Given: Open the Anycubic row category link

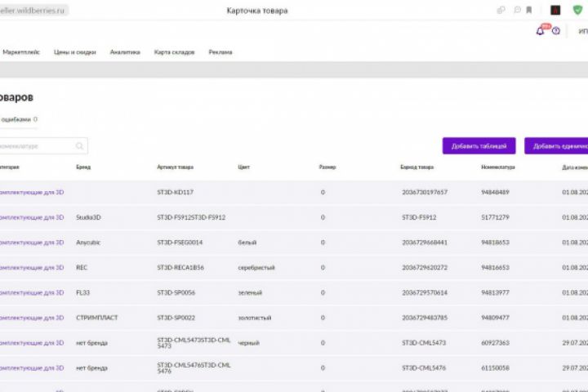Looking at the screenshot, I should [x=31, y=243].
